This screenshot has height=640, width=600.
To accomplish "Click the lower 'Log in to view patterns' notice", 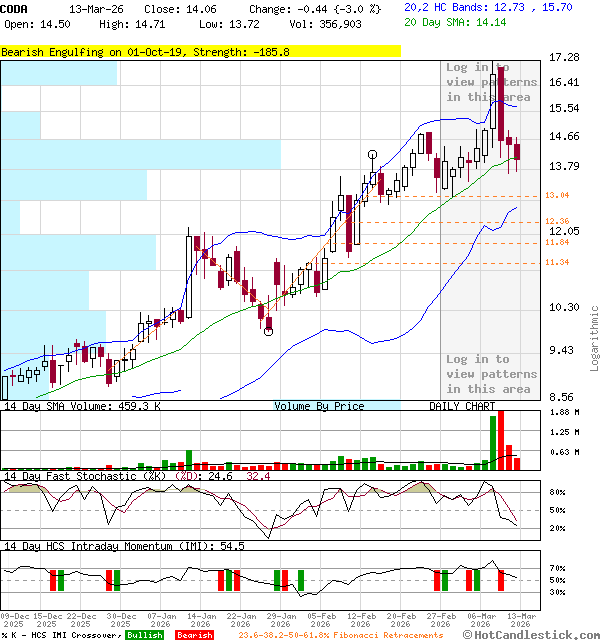I will coord(491,374).
